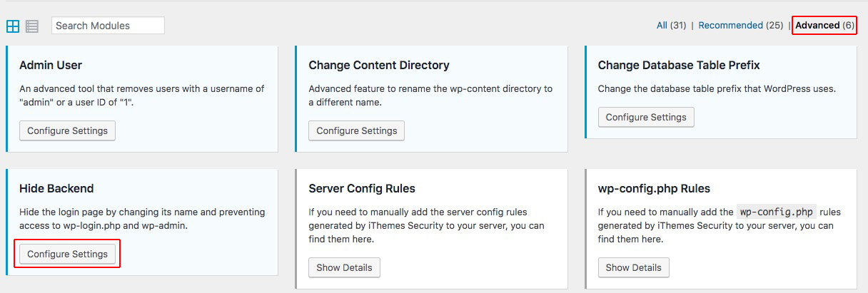Click the Search Modules field
This screenshot has height=293, width=868.
coord(108,26)
